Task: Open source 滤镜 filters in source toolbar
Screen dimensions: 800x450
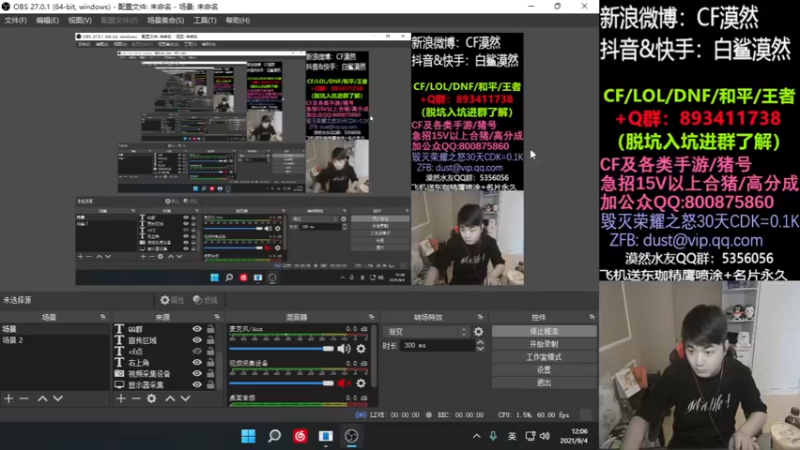Action: (x=205, y=300)
